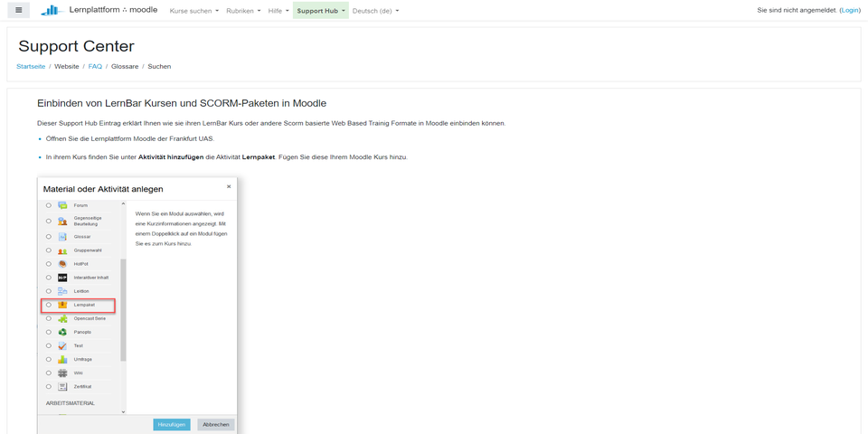Click the Login link
Viewport: 868px width, 434px height.
pyautogui.click(x=850, y=11)
